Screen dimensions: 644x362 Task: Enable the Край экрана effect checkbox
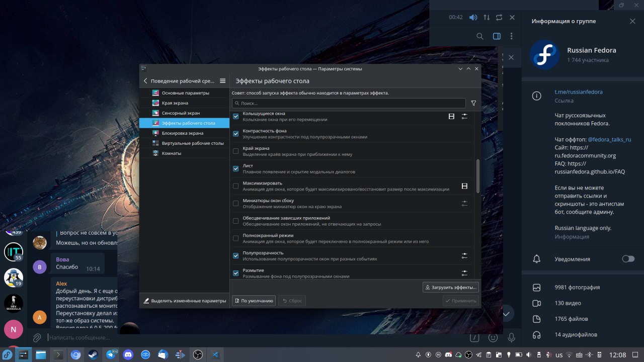[x=235, y=151]
